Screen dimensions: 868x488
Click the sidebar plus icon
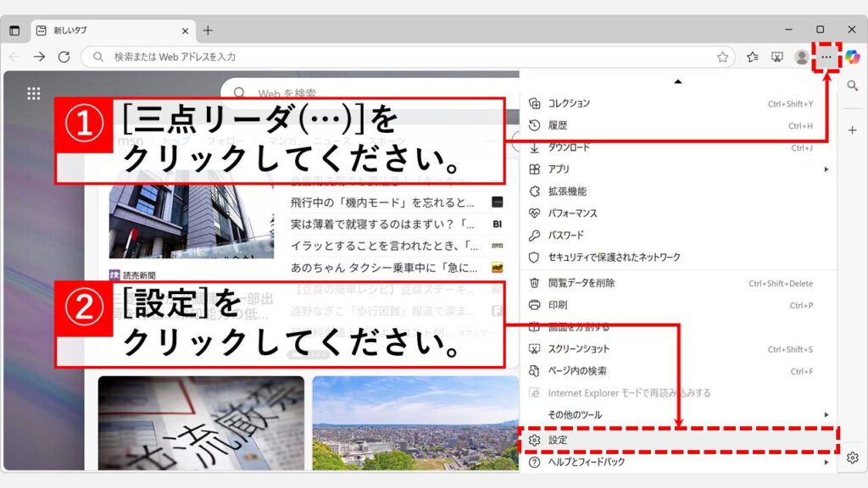tap(853, 130)
